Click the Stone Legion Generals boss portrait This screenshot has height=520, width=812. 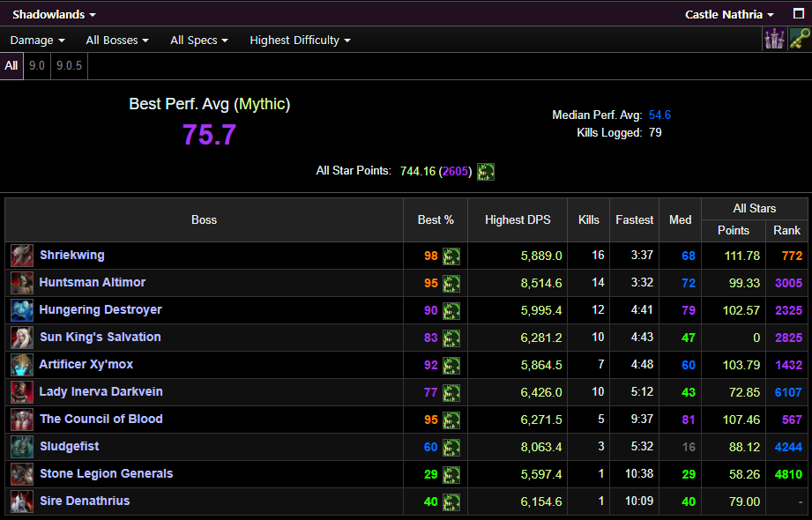[x=22, y=474]
